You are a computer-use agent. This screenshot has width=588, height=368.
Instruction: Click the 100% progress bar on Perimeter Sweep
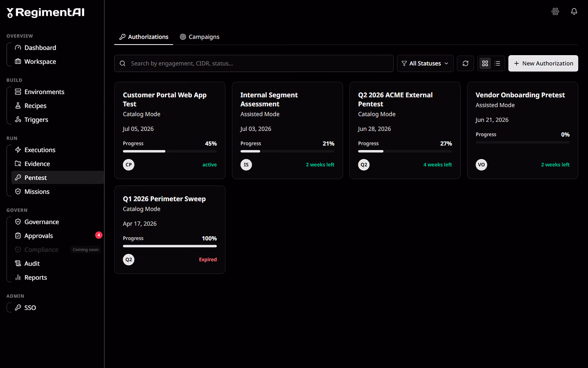170,246
